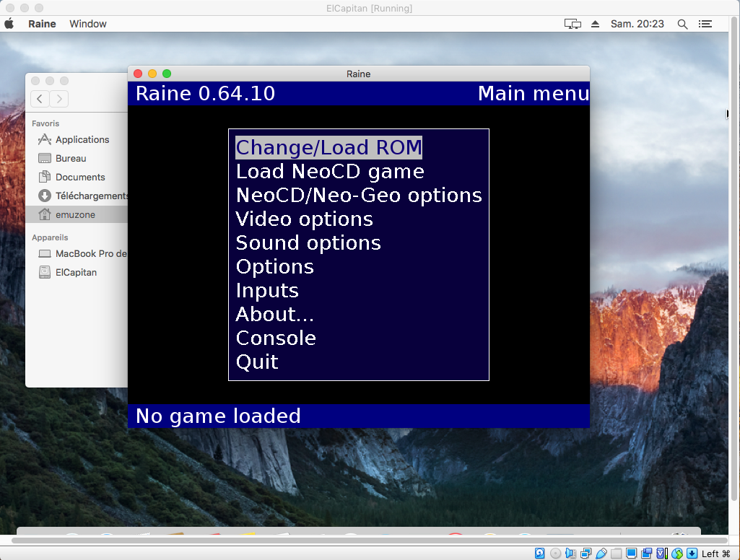The width and height of the screenshot is (740, 560).
Task: Click the display mirroring menu bar icon
Action: (573, 24)
